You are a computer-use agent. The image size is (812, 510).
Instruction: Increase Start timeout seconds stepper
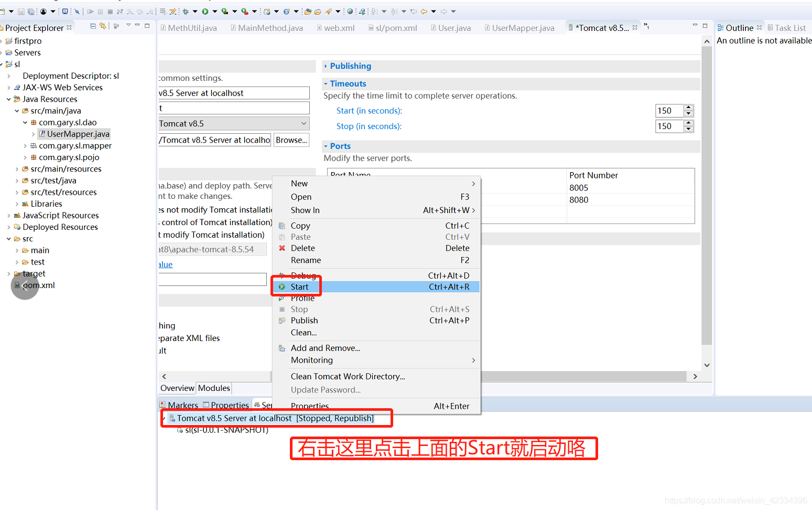689,108
